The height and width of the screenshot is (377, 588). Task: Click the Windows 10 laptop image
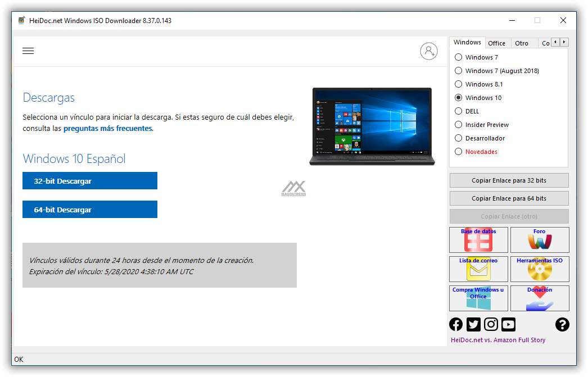pyautogui.click(x=372, y=126)
